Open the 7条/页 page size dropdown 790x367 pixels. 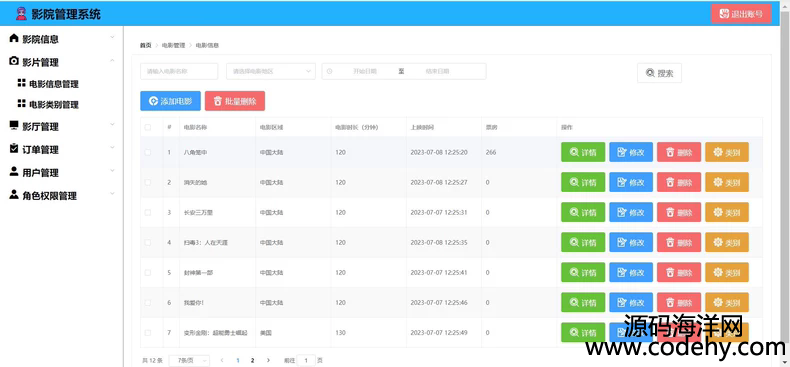[x=189, y=360]
